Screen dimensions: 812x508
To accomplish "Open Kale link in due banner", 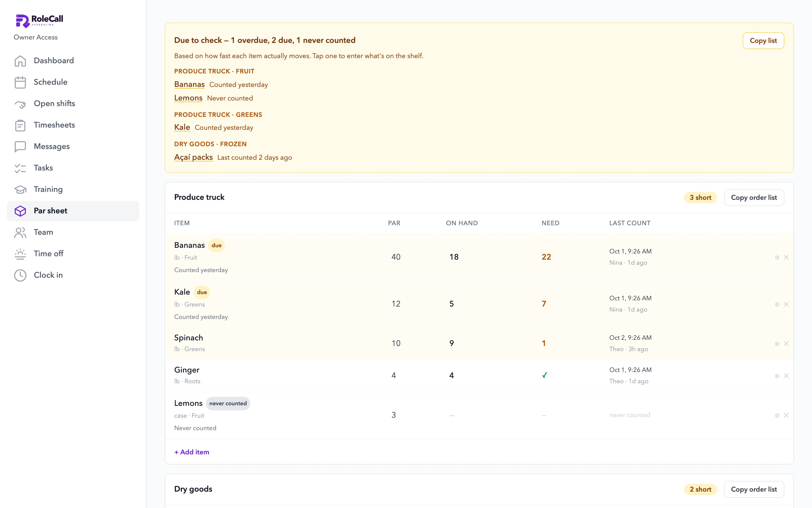I will (182, 127).
